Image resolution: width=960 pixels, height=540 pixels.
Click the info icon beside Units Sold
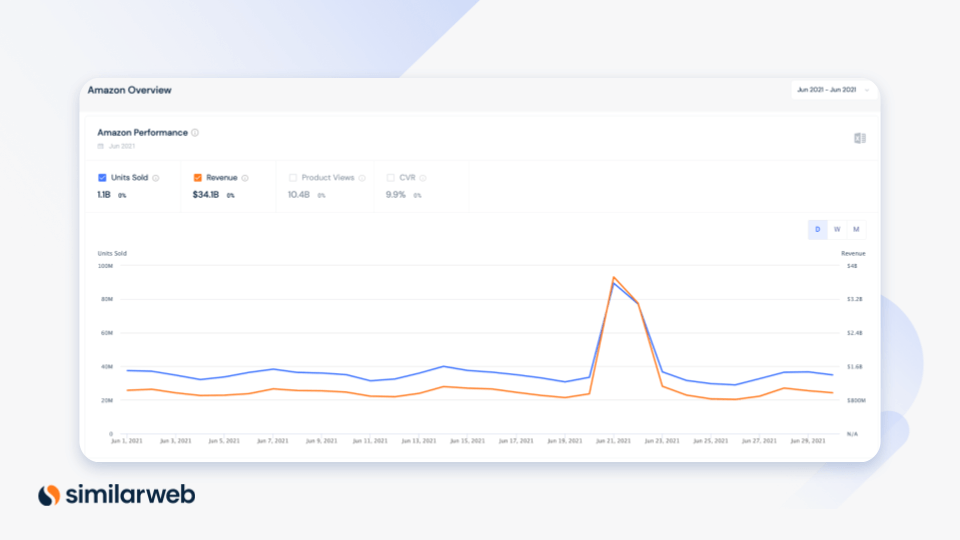click(x=156, y=178)
